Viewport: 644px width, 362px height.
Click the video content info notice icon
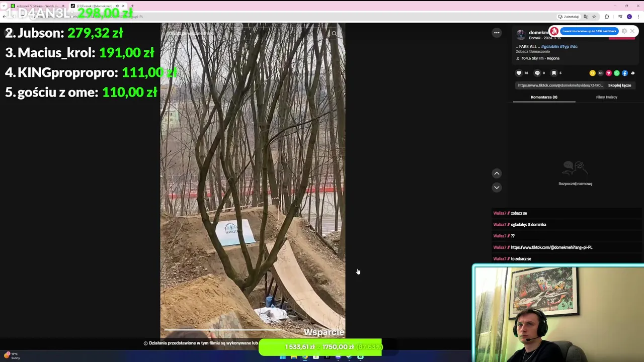click(145, 343)
